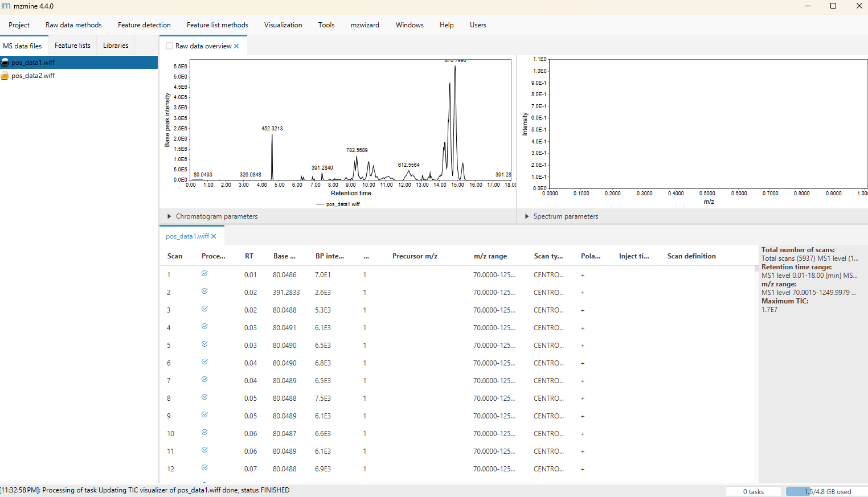Switch to MS data files tab
This screenshot has width=868, height=497.
[23, 46]
